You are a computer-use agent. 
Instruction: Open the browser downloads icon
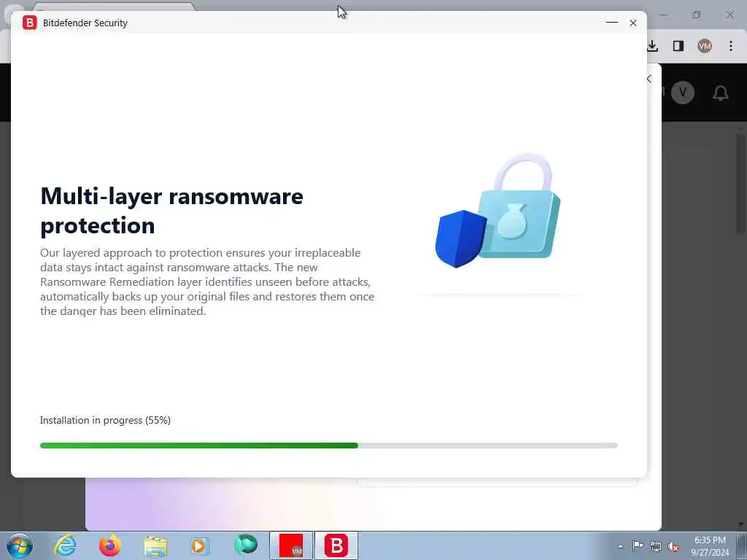pos(652,46)
